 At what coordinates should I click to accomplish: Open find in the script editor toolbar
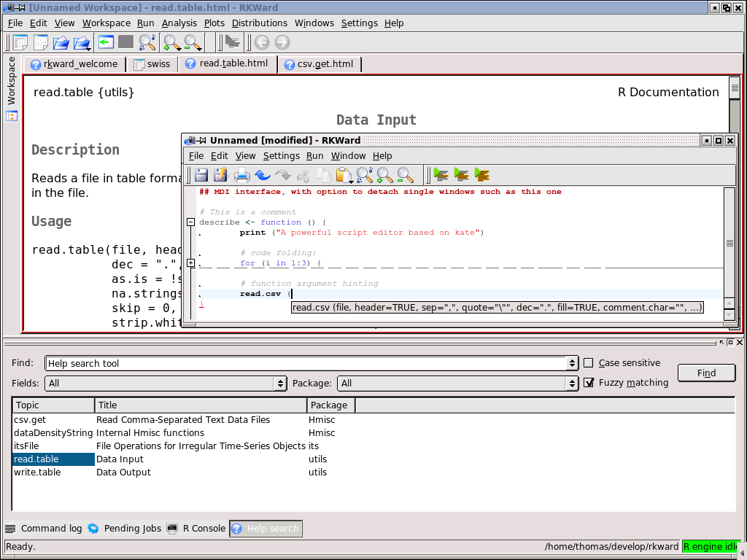point(365,175)
